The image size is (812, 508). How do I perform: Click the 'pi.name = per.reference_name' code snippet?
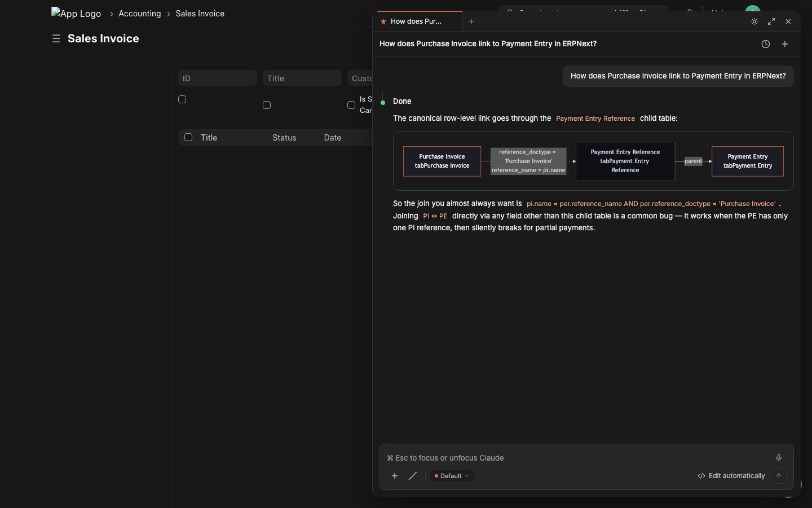651,204
